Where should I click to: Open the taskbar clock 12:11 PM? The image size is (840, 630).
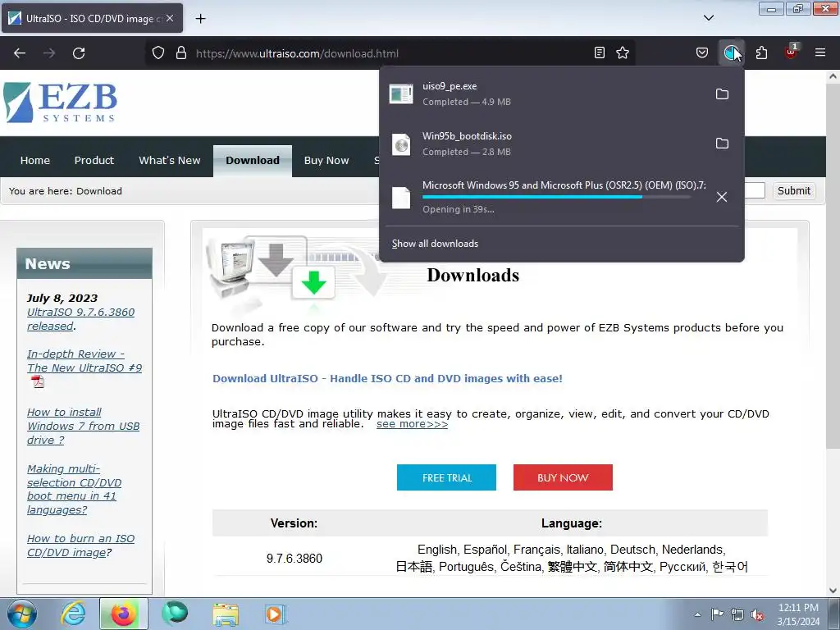[798, 614]
